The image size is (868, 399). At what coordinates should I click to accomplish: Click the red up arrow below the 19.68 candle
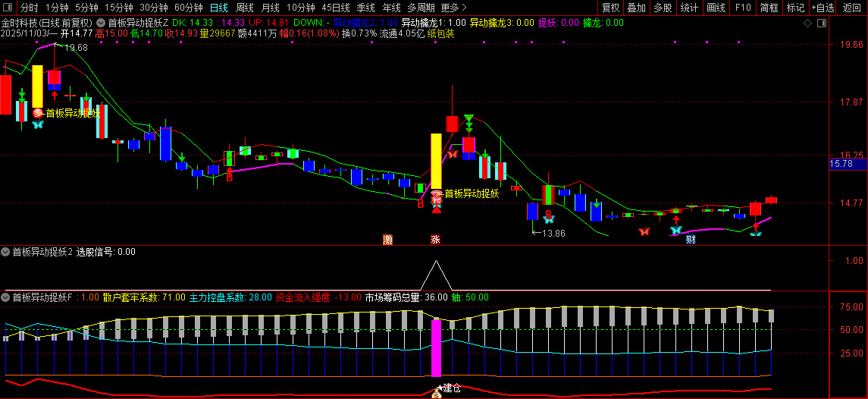pyautogui.click(x=55, y=95)
